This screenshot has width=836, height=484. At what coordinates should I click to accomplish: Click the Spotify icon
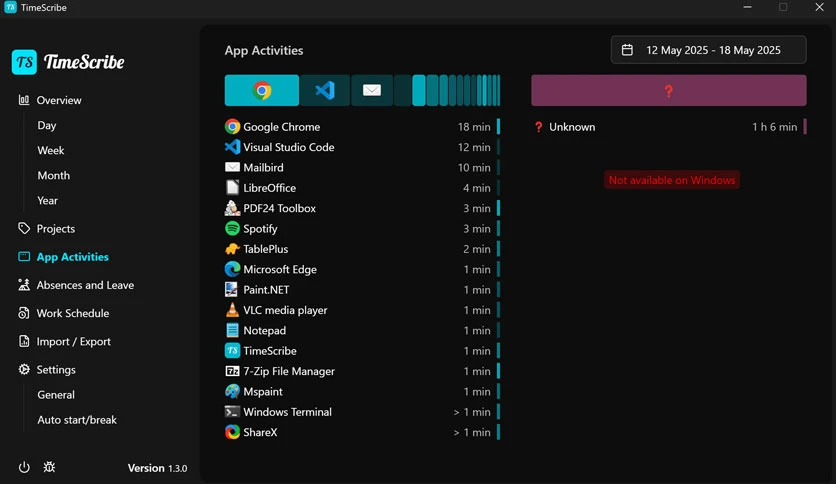coord(232,228)
